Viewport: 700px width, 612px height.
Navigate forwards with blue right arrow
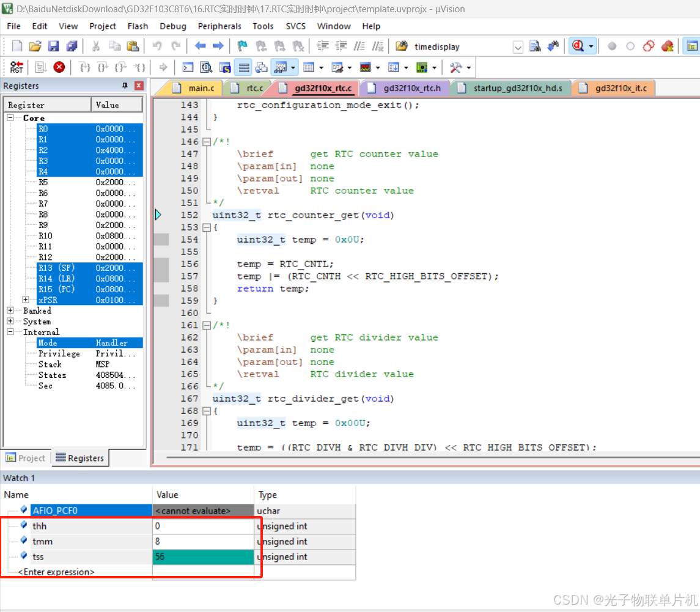[218, 46]
